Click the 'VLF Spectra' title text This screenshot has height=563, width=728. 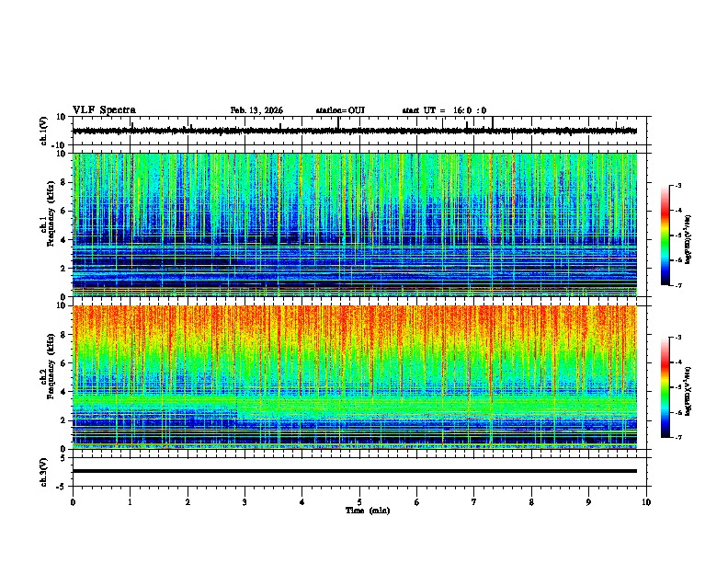tap(104, 109)
